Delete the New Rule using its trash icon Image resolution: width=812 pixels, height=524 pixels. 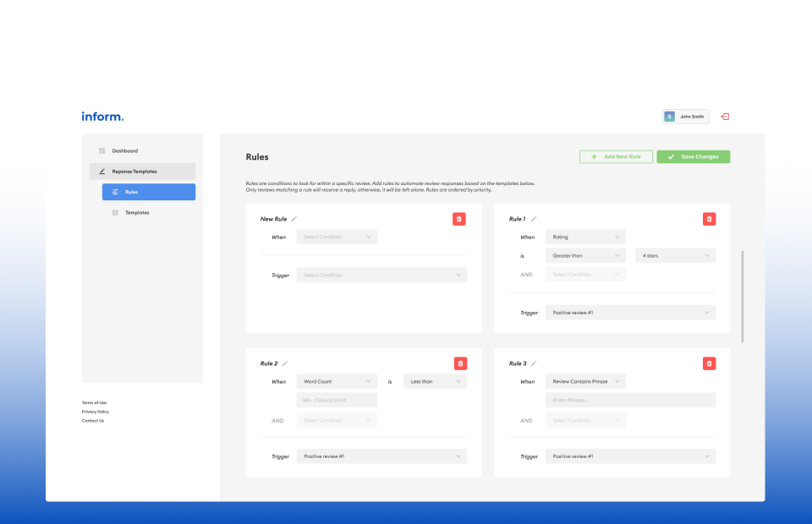point(459,218)
